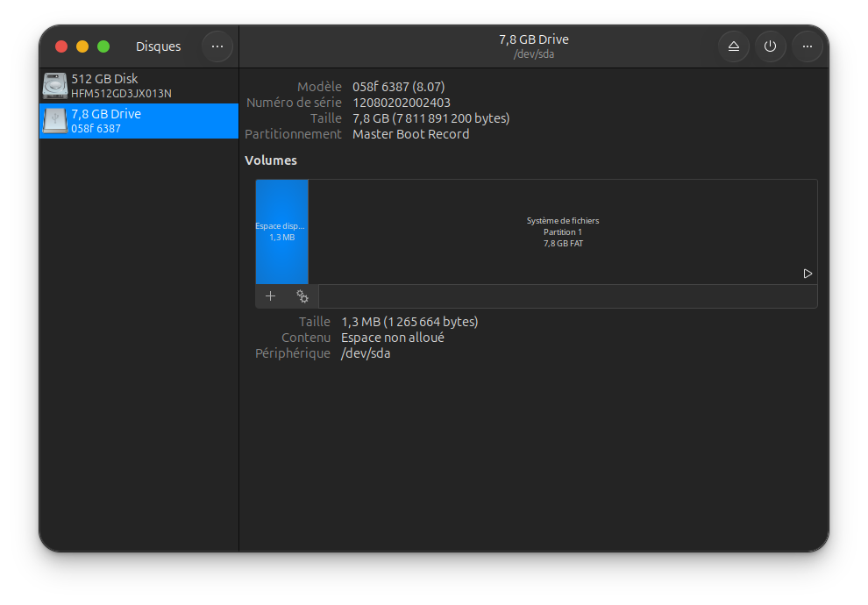Select Partition 1 7,8 GB FAT volume

pos(562,231)
